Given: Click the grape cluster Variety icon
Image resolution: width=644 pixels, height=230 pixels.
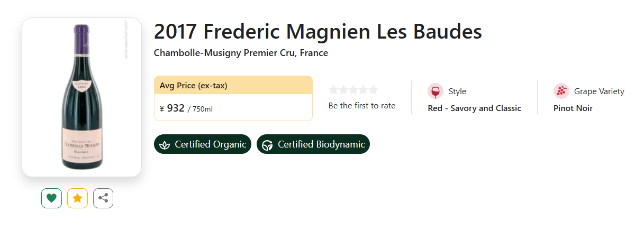Looking at the screenshot, I should point(561,91).
